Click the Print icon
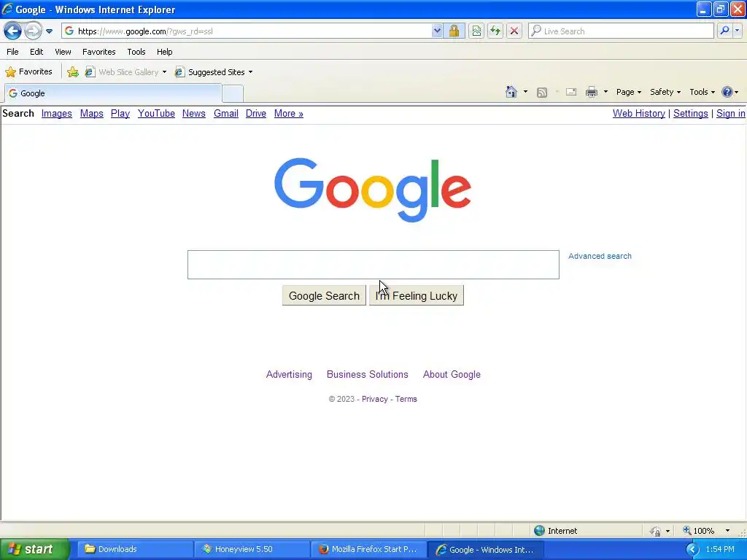Image resolution: width=747 pixels, height=560 pixels. coord(592,92)
